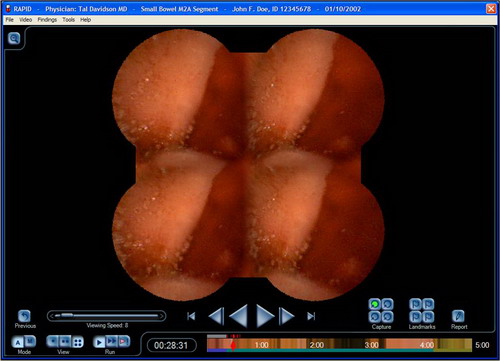Adjust the Viewing Speed slider handle
The width and height of the screenshot is (500, 361).
[67, 315]
